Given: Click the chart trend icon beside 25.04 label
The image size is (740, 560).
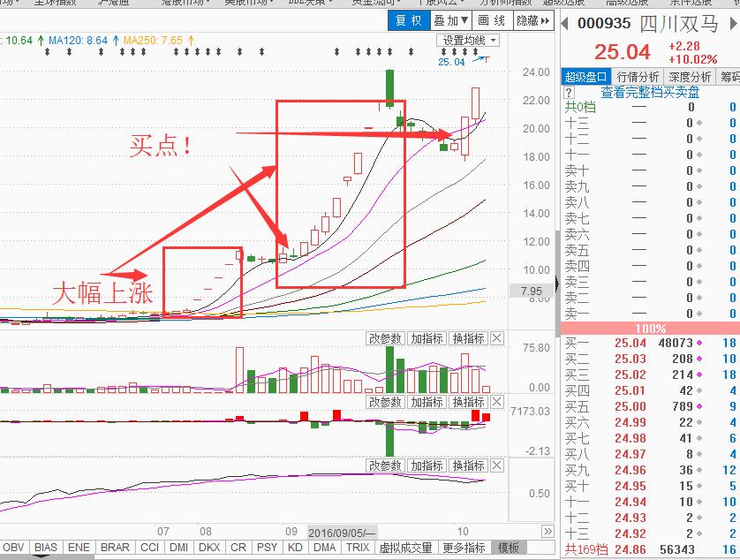Looking at the screenshot, I should (481, 59).
